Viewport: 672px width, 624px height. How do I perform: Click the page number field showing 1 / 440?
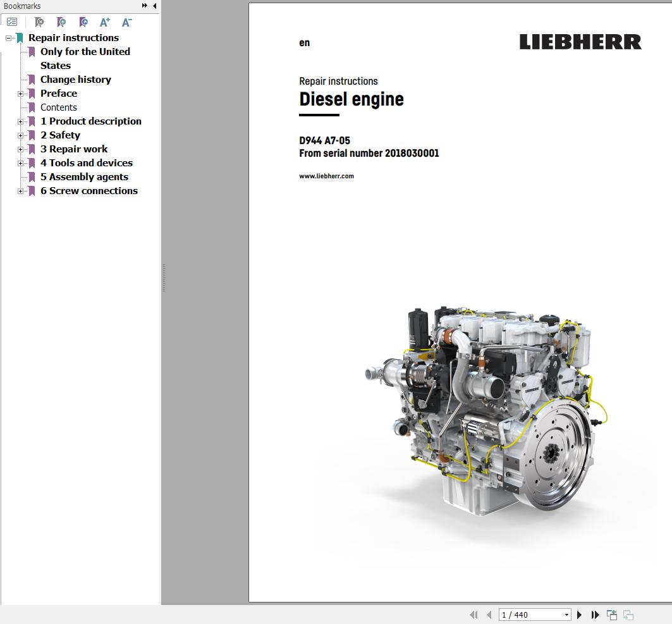click(x=530, y=615)
